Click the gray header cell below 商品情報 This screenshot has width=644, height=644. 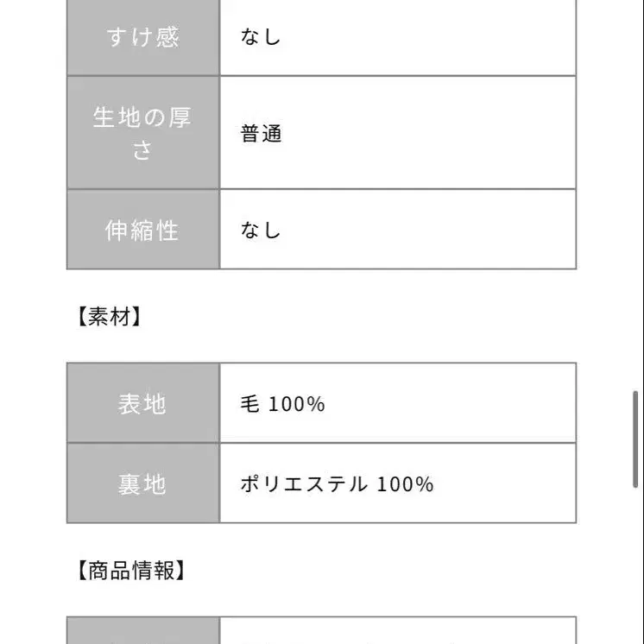pyautogui.click(x=143, y=632)
